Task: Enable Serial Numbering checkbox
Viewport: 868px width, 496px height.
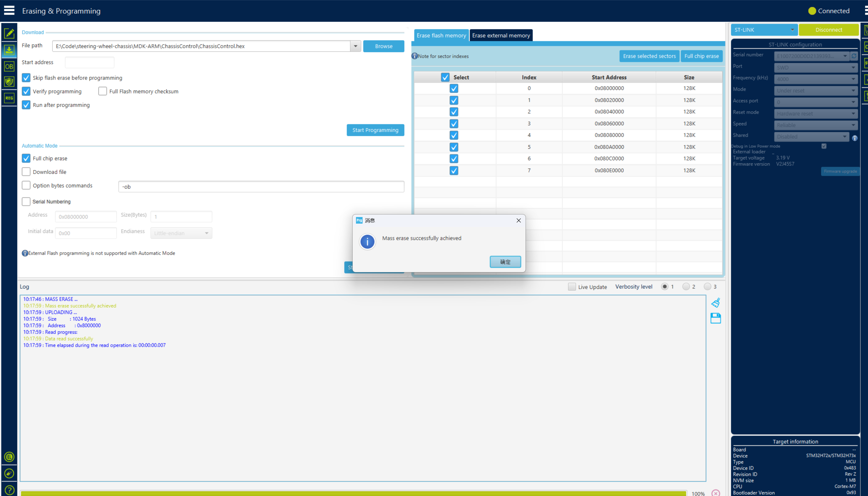Action: coord(26,202)
